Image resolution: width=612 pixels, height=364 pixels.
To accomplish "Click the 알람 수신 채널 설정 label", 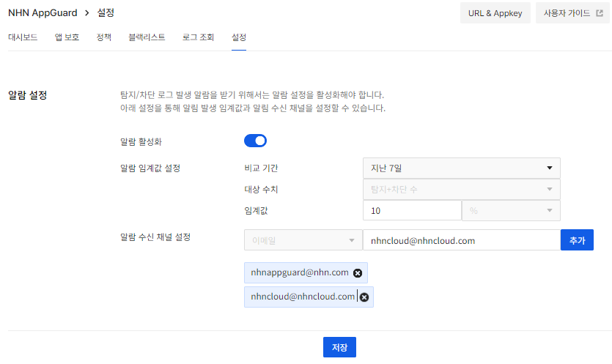I will (x=155, y=237).
